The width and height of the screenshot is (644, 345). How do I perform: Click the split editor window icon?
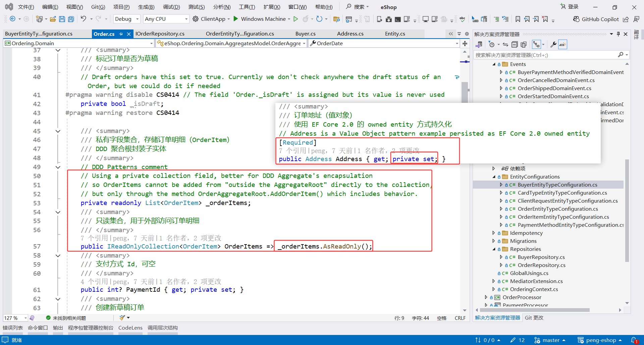point(465,43)
